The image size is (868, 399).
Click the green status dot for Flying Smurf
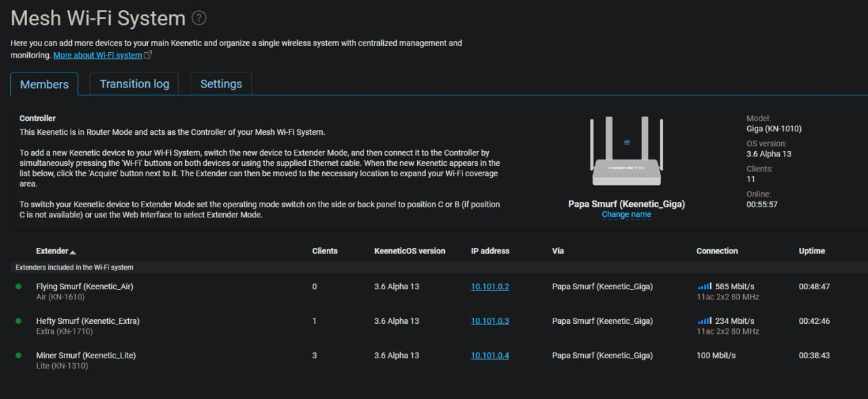(x=18, y=287)
